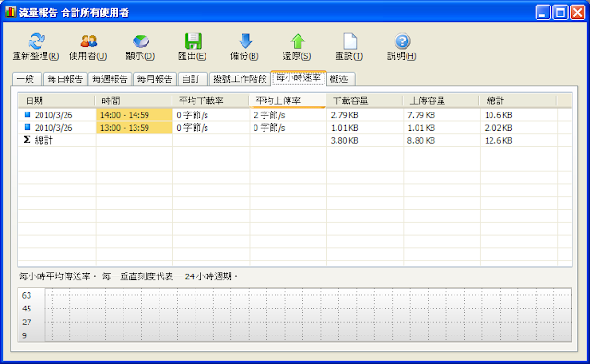Image resolution: width=590 pixels, height=364 pixels.
Task: Click the 顯示 display icon
Action: tap(141, 41)
